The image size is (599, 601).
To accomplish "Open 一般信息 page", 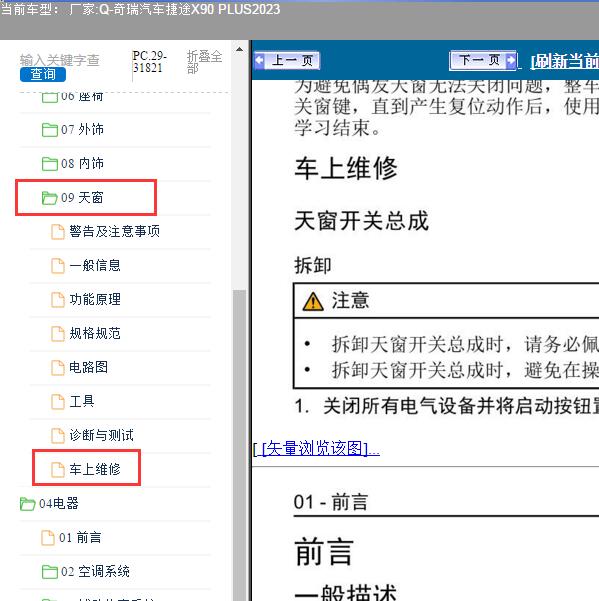I will pos(95,266).
